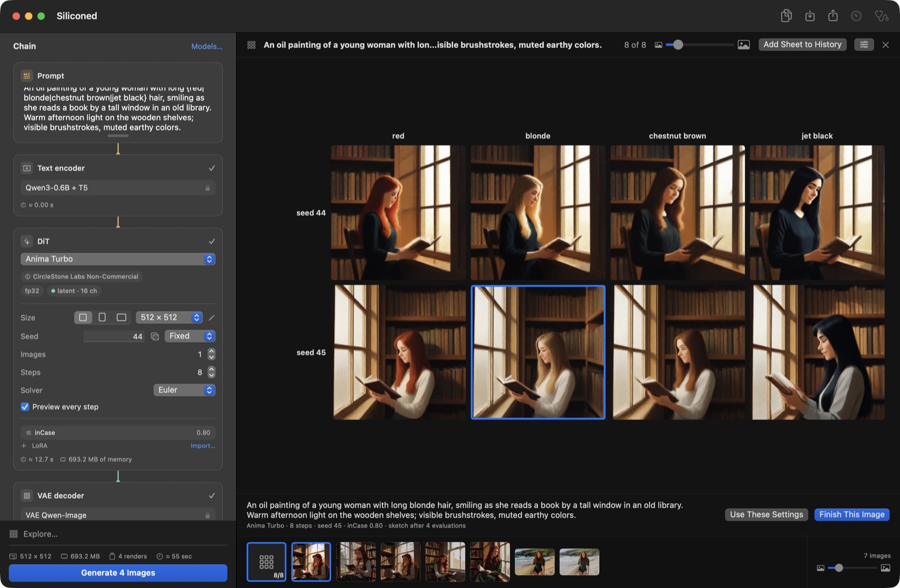Screen dimensions: 900x588
Task: Toggle the Preview every step checkbox
Action: point(25,407)
